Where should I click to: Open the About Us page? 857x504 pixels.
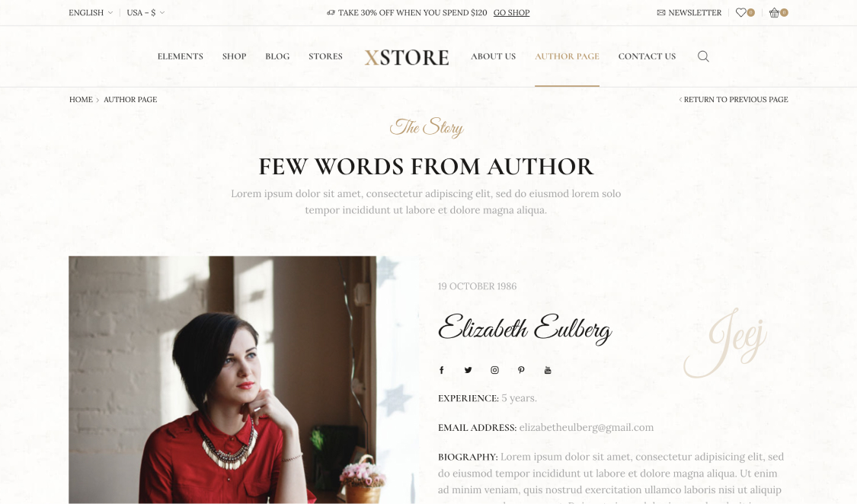pos(493,56)
